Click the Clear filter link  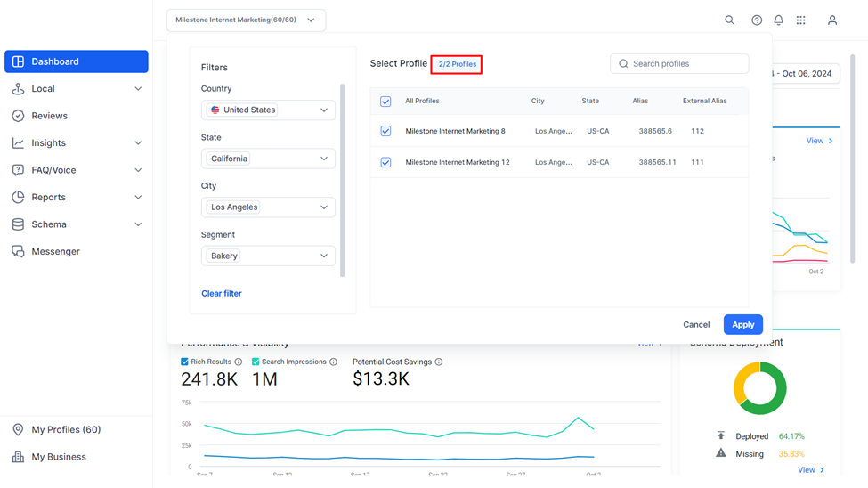(x=222, y=294)
